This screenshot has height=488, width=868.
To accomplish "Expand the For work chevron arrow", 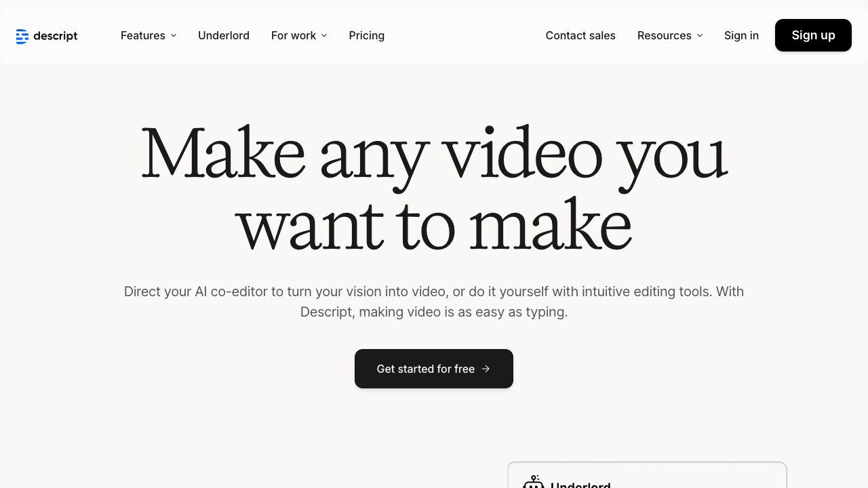I will coord(324,35).
